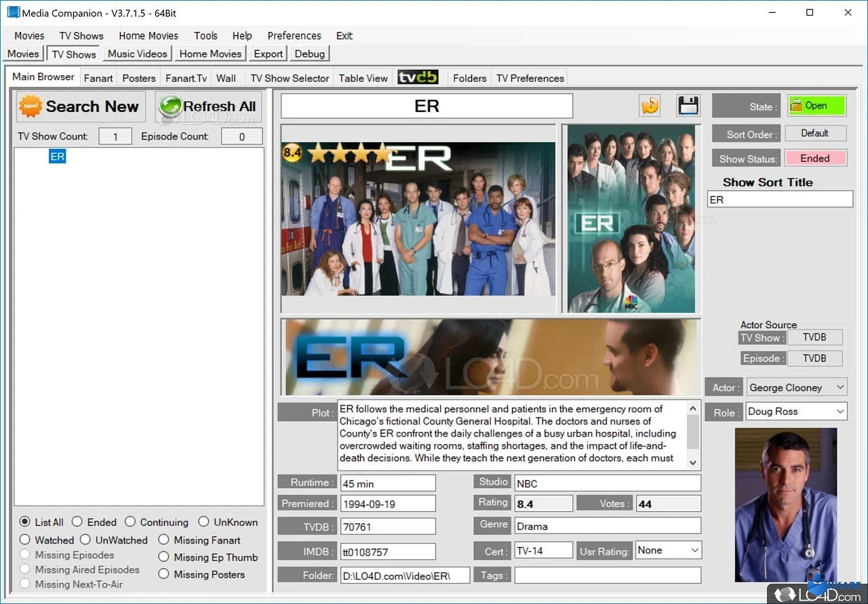Open the TV Shows menu
The width and height of the screenshot is (868, 604).
click(x=81, y=36)
